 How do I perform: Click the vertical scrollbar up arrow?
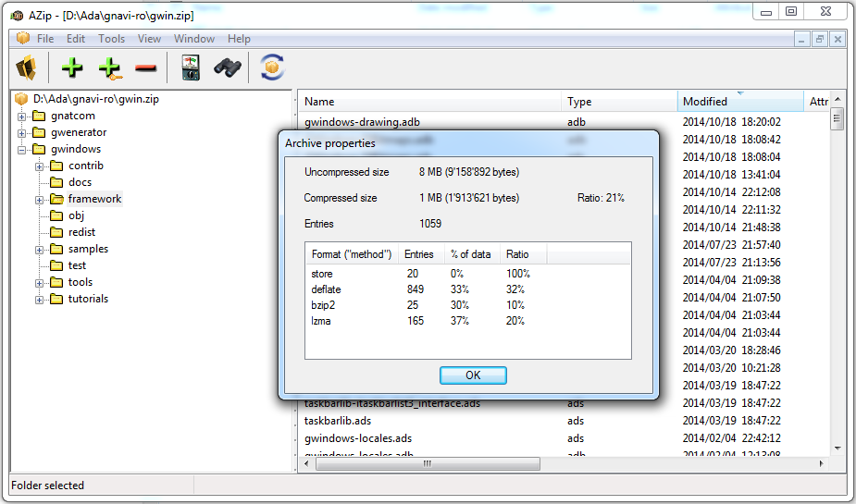pos(837,99)
